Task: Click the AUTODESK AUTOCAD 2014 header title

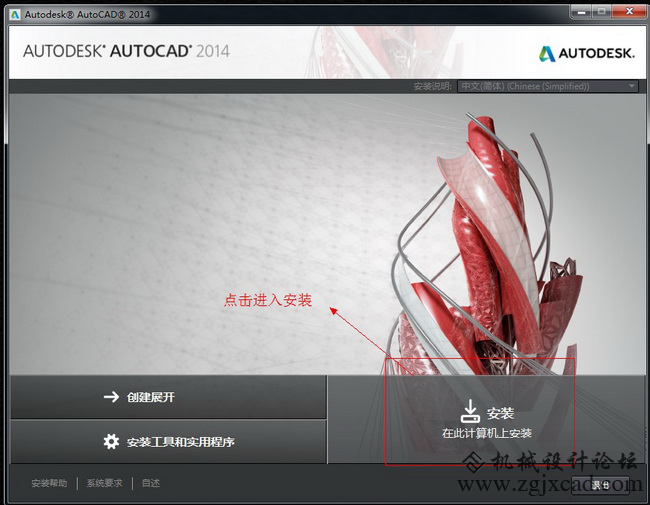Action: pyautogui.click(x=126, y=51)
